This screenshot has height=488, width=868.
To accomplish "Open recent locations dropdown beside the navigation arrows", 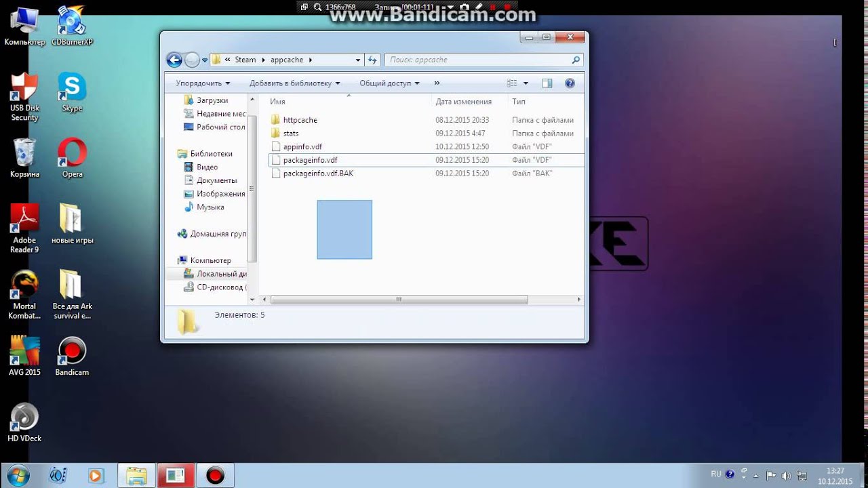I will pos(205,60).
